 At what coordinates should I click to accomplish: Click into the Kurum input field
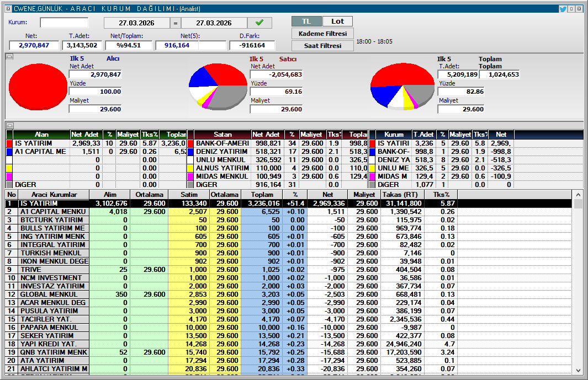coord(64,23)
